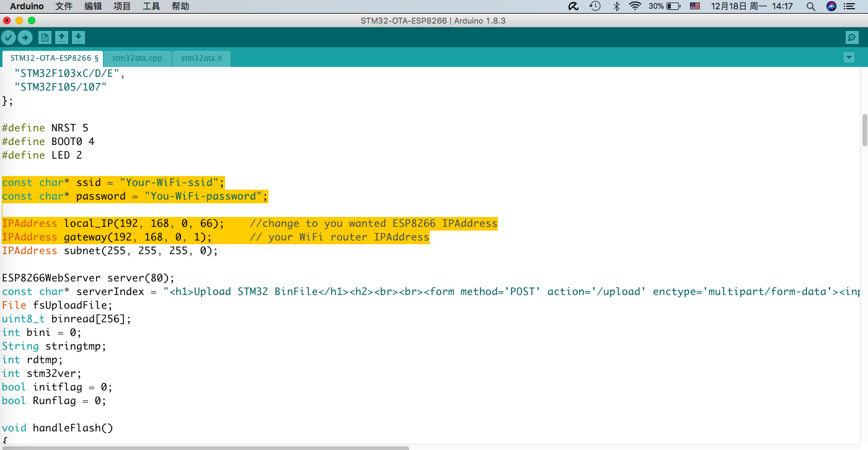Click the 'int rdtmp;' line
The width and height of the screenshot is (868, 450).
point(33,360)
